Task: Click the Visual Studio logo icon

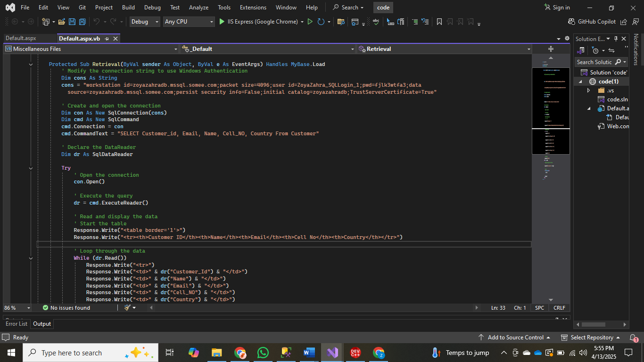Action: tap(10, 8)
